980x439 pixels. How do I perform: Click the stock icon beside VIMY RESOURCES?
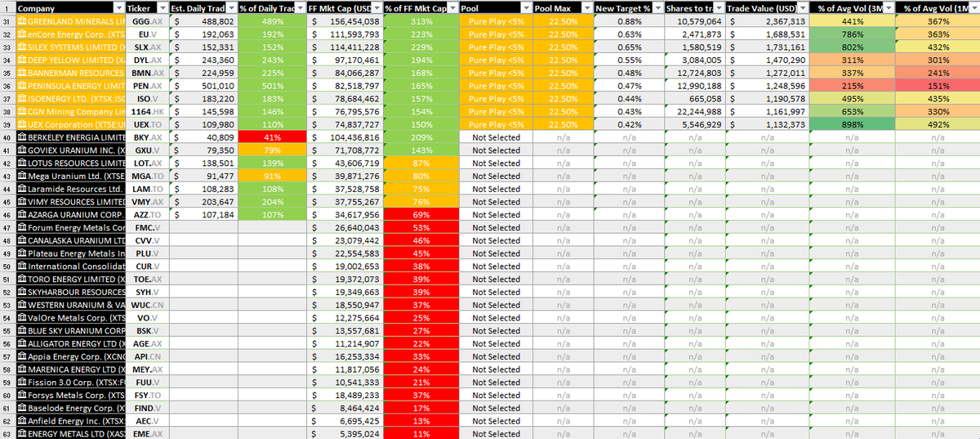[x=21, y=202]
